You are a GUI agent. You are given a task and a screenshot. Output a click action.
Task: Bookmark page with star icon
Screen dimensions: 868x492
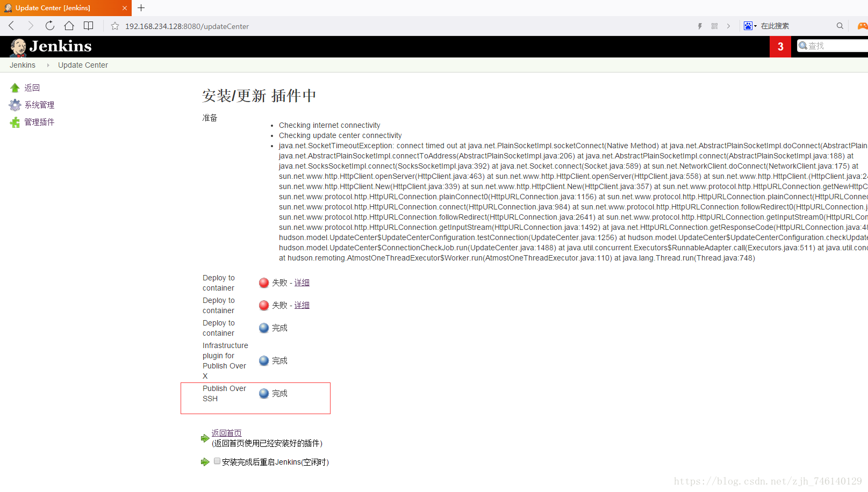click(x=115, y=26)
